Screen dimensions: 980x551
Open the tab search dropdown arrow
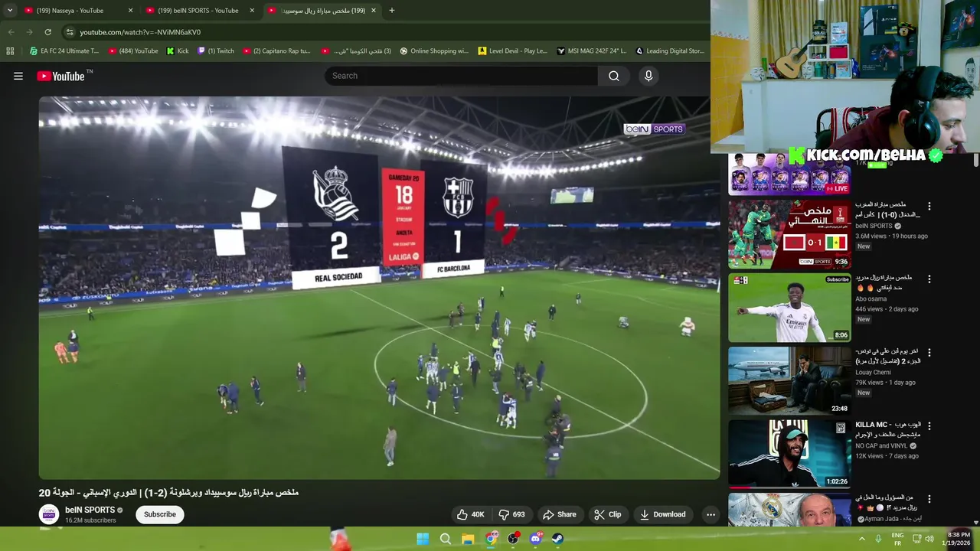(x=9, y=11)
